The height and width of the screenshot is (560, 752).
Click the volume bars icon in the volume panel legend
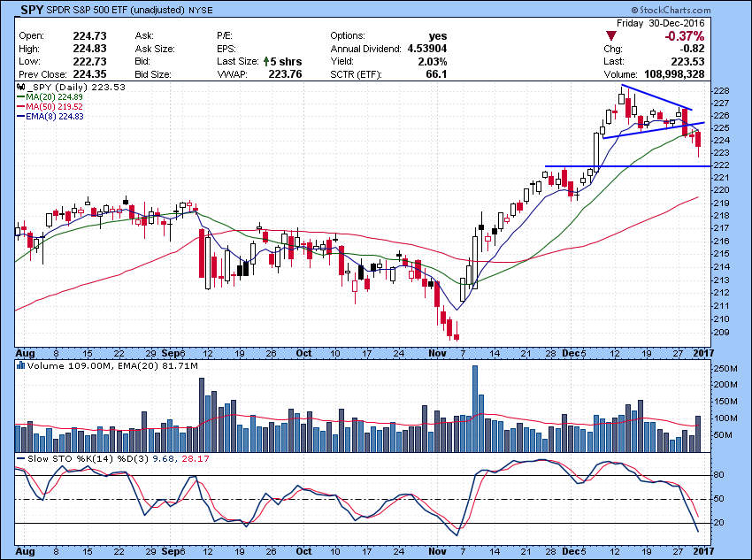click(x=20, y=365)
